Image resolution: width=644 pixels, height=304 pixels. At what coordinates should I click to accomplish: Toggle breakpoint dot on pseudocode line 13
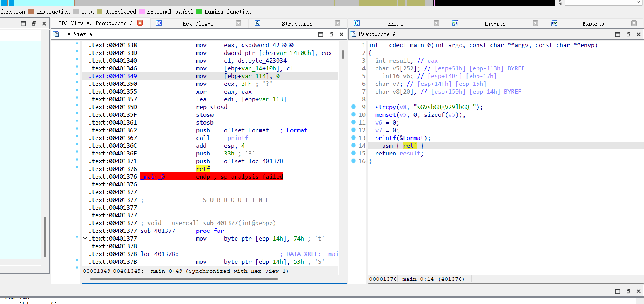click(x=354, y=137)
